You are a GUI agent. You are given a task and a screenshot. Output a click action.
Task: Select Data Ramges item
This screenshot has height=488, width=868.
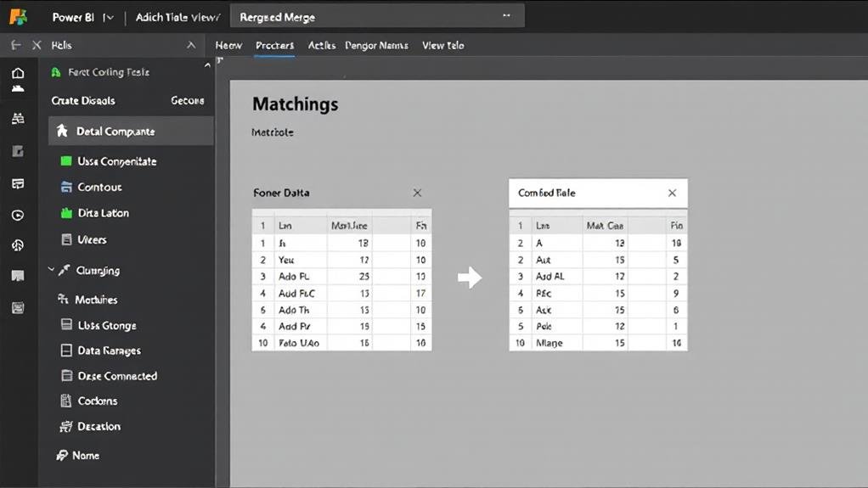click(x=109, y=351)
